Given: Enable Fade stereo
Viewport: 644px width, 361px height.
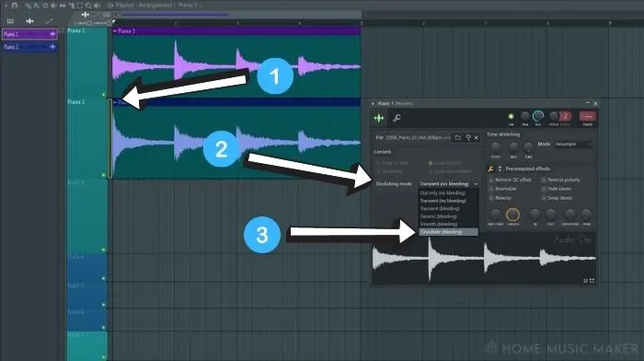Looking at the screenshot, I should click(557, 189).
